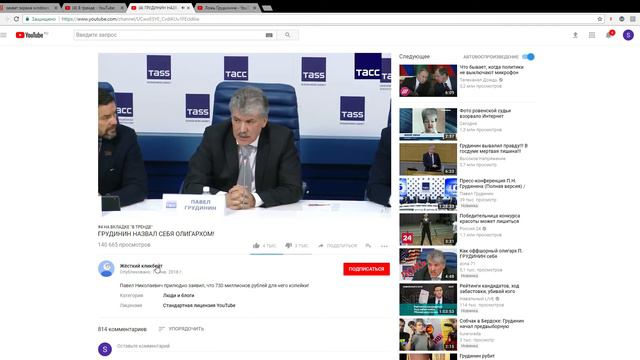Open more actions three-dot menu
The image size is (640, 360).
[384, 246]
